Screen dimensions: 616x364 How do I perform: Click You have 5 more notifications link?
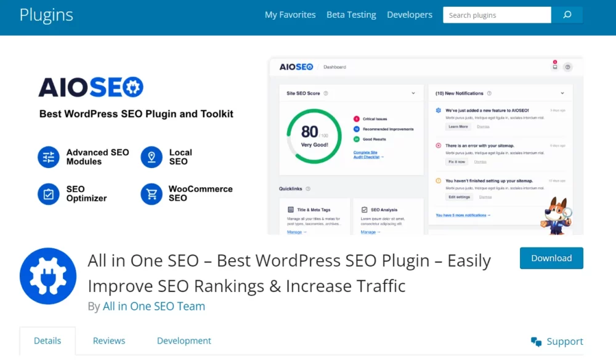tap(463, 215)
